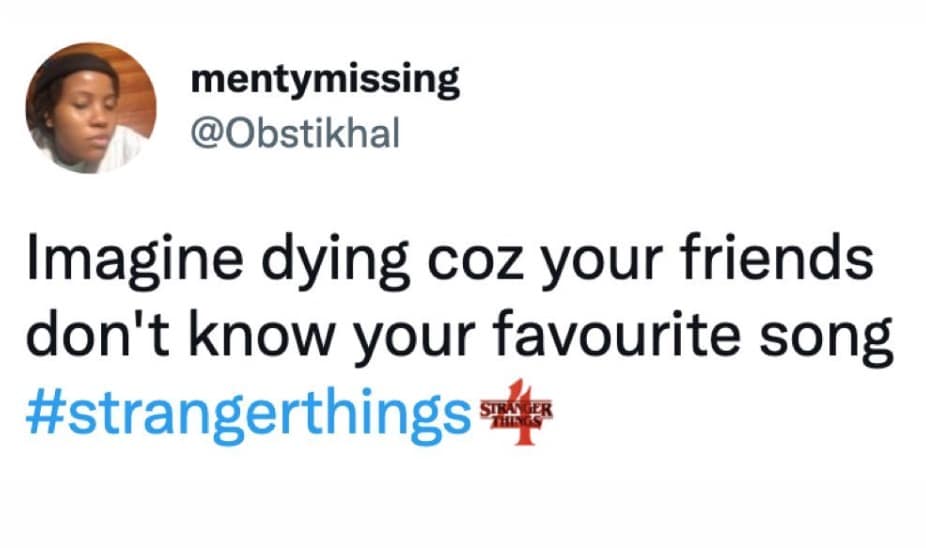Open the @Obstikhal handle link

(x=294, y=133)
